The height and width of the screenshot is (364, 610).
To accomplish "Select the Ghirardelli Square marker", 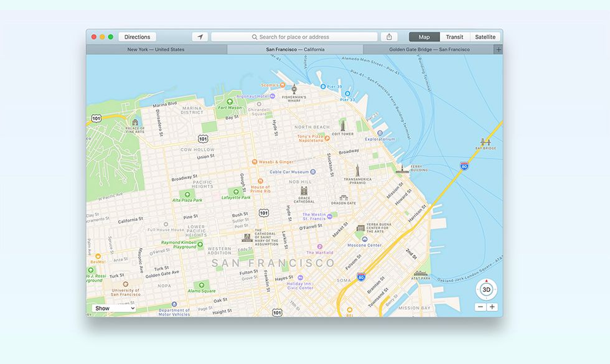I will pos(259,105).
